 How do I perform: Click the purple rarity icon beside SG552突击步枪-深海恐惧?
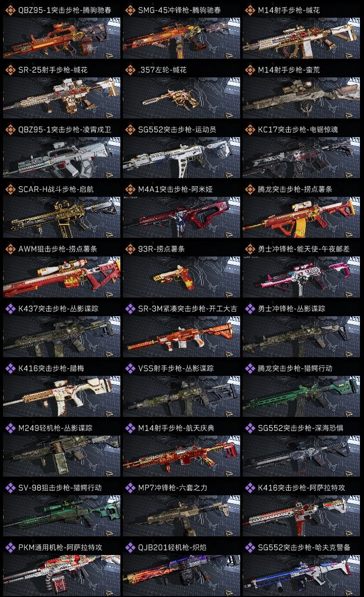click(x=250, y=428)
